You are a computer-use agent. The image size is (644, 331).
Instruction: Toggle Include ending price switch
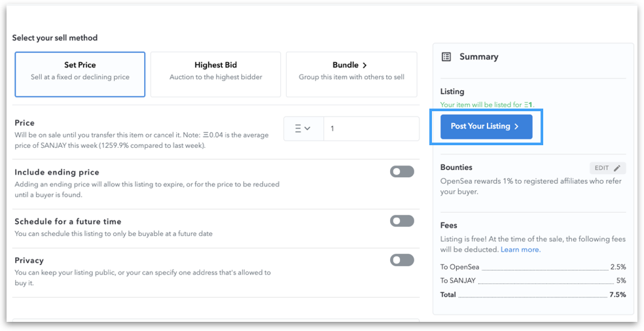[402, 171]
